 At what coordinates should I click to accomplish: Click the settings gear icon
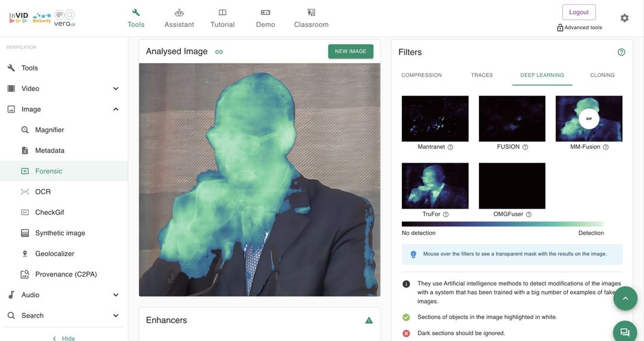(624, 18)
